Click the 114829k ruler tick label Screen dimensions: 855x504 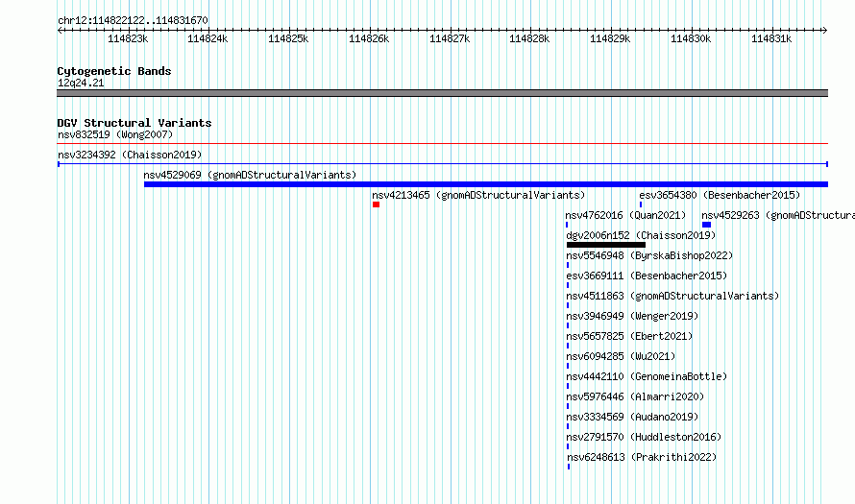coord(610,38)
